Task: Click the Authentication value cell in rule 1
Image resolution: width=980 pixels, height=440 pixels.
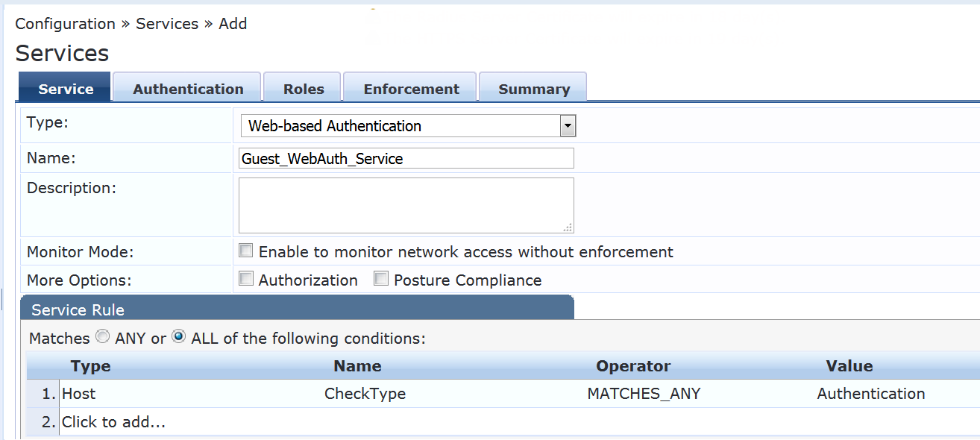Action: (870, 394)
